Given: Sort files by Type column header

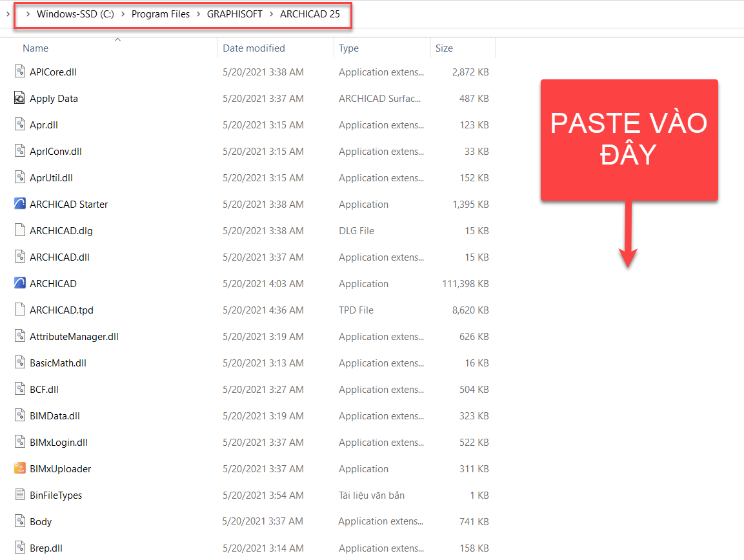Looking at the screenshot, I should [x=349, y=48].
